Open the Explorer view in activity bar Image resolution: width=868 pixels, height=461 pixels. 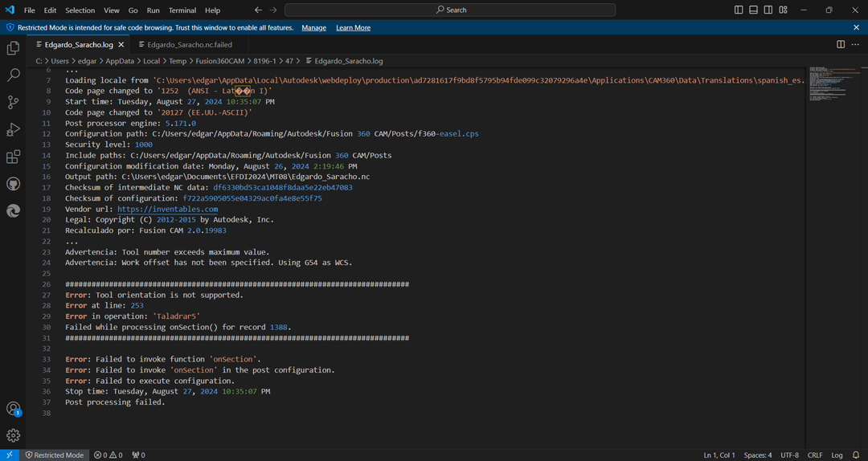click(13, 48)
